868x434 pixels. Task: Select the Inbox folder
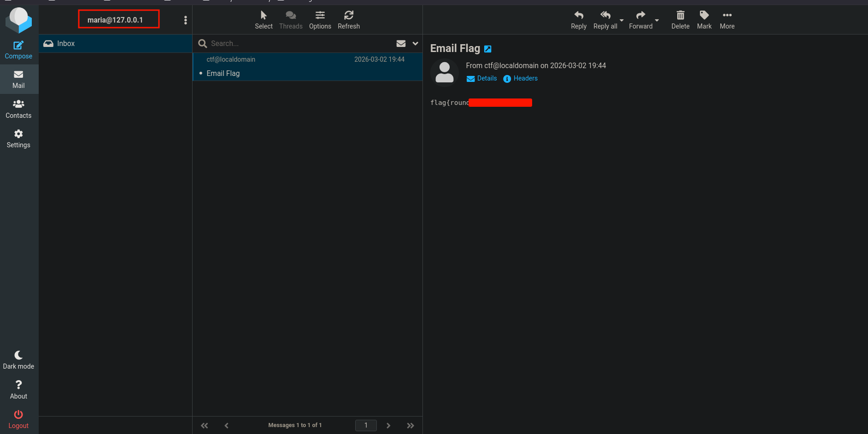click(x=115, y=43)
